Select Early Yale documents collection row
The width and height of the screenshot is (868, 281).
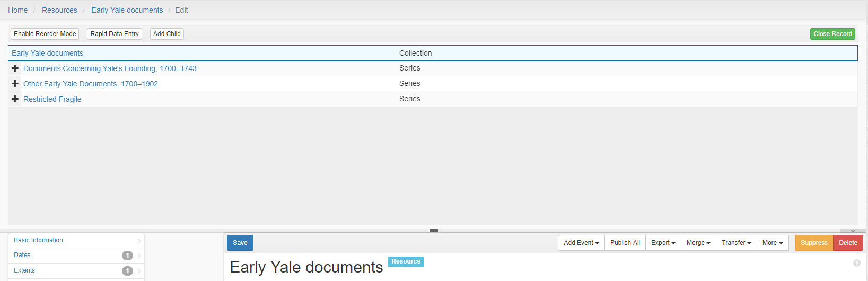point(433,53)
